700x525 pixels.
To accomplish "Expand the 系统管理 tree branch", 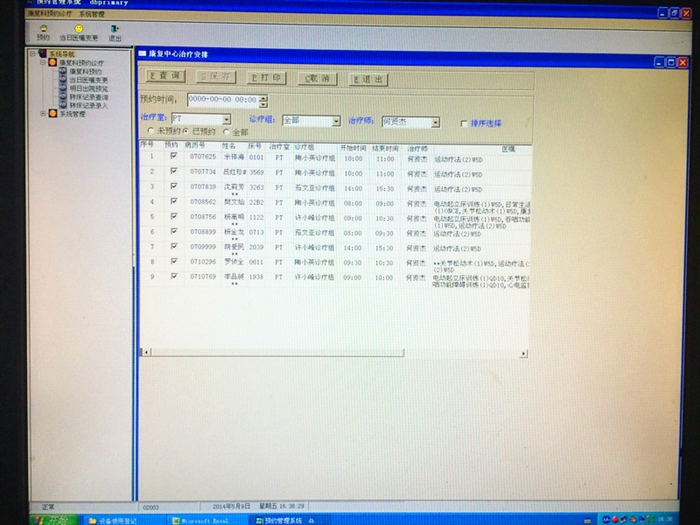I will (43, 113).
